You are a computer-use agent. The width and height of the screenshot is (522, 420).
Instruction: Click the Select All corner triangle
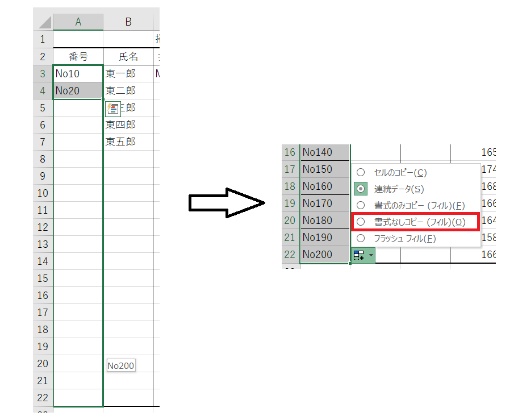click(x=43, y=22)
